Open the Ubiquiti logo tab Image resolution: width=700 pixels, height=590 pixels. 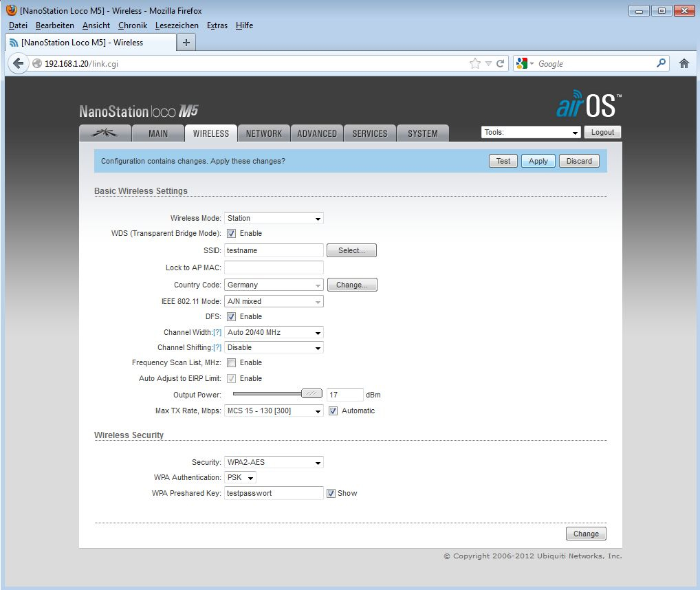[105, 133]
